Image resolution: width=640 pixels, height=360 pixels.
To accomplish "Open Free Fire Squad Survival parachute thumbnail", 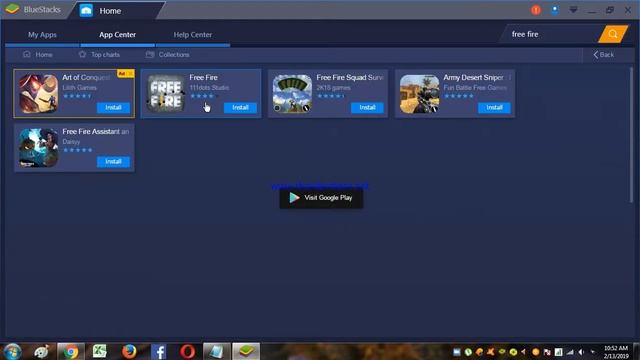I will tap(292, 93).
